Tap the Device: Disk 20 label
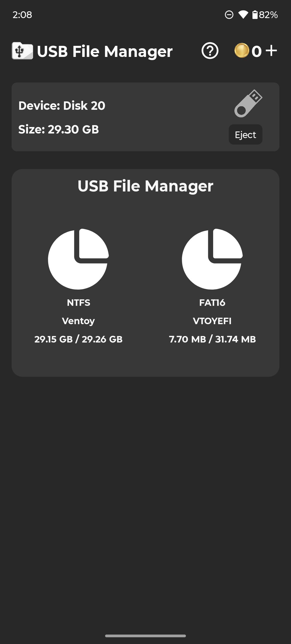 pos(62,106)
